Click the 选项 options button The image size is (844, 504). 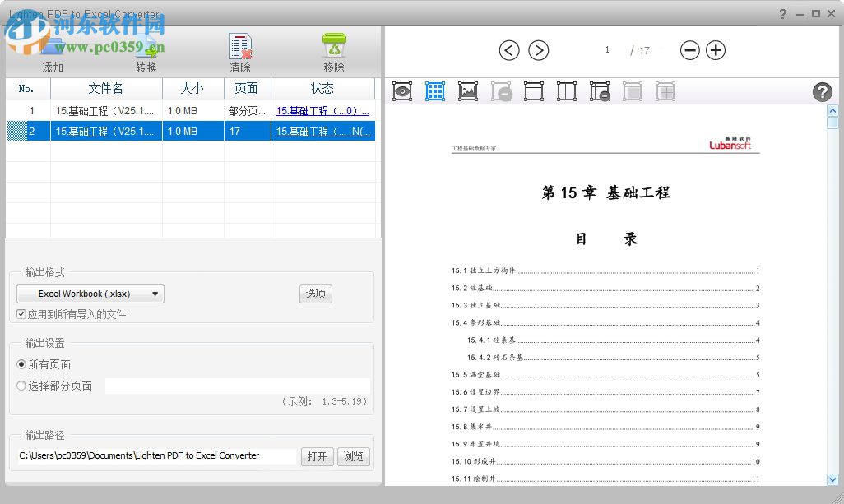tap(315, 293)
